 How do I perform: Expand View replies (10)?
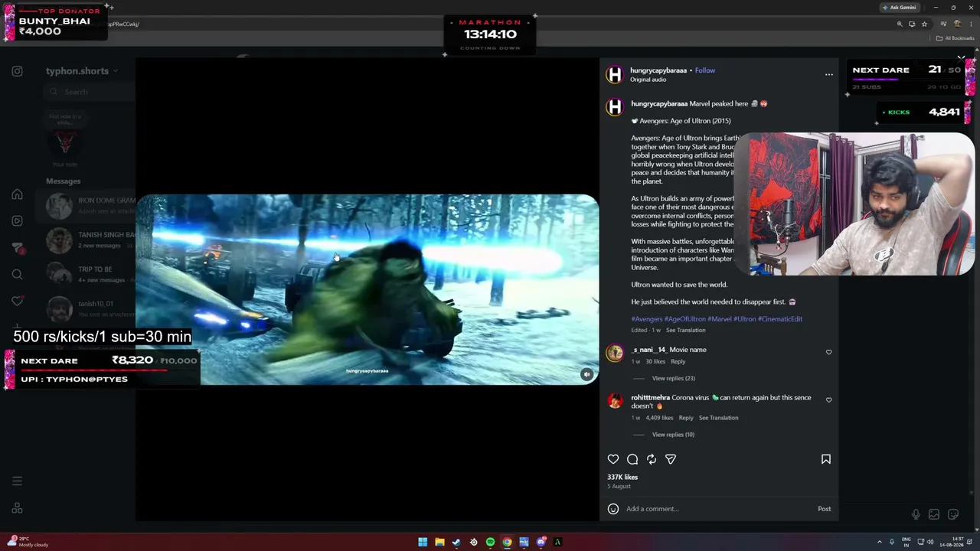pyautogui.click(x=673, y=435)
